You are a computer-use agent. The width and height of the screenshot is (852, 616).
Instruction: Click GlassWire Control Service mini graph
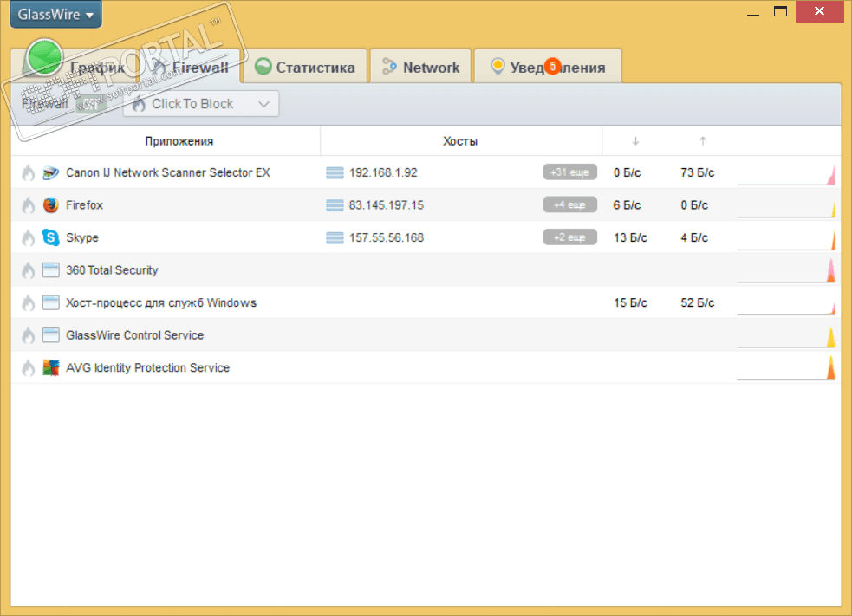pos(786,337)
